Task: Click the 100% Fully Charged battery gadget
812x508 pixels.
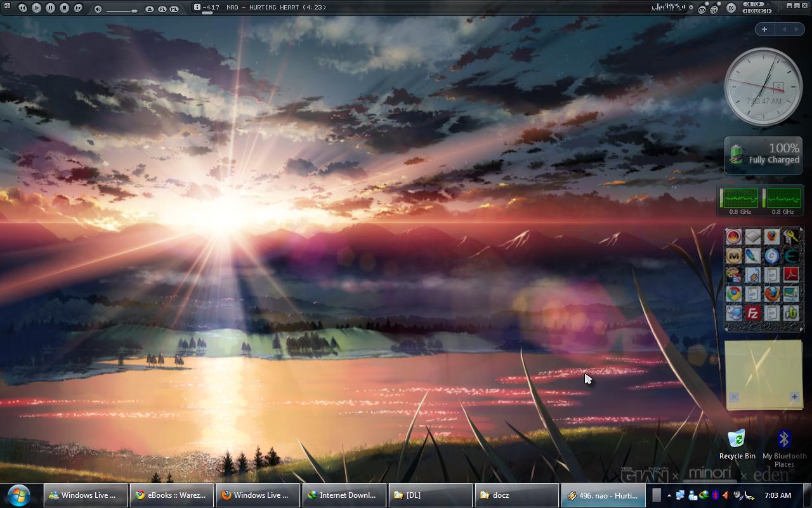Action: coord(763,155)
